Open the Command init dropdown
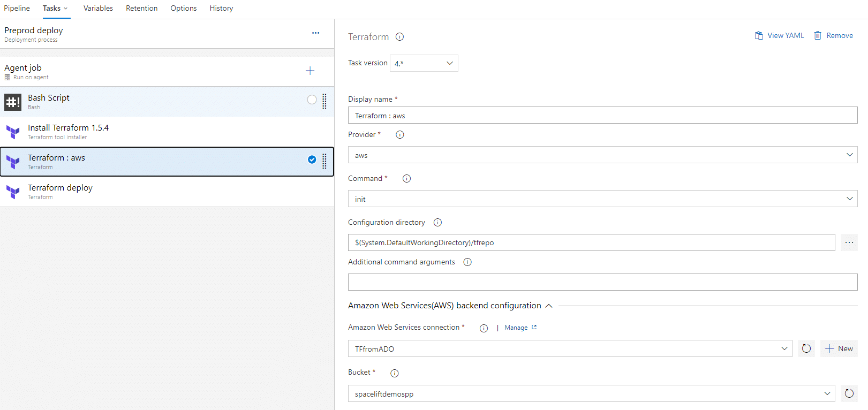 tap(603, 199)
